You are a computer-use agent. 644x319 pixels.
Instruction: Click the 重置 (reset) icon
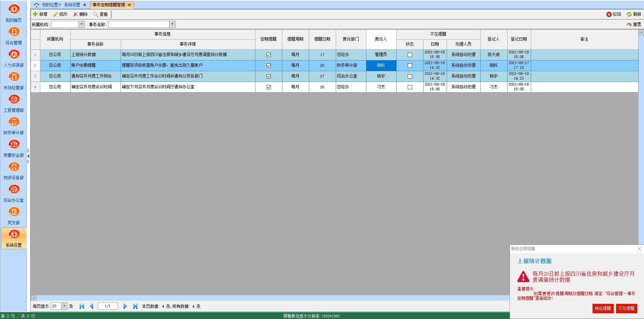click(629, 24)
